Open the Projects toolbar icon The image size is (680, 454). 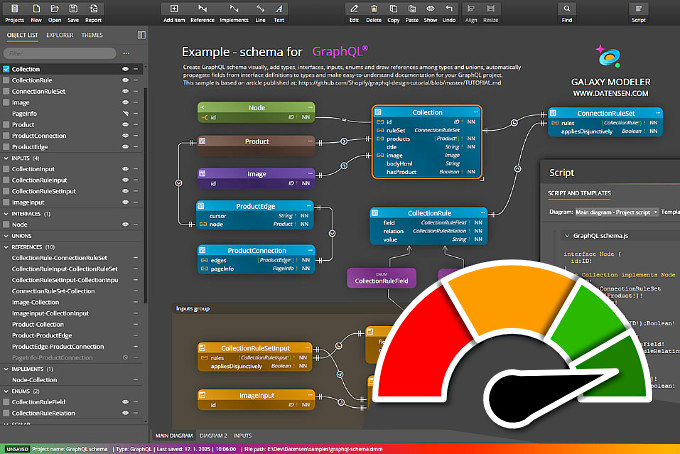[14, 13]
